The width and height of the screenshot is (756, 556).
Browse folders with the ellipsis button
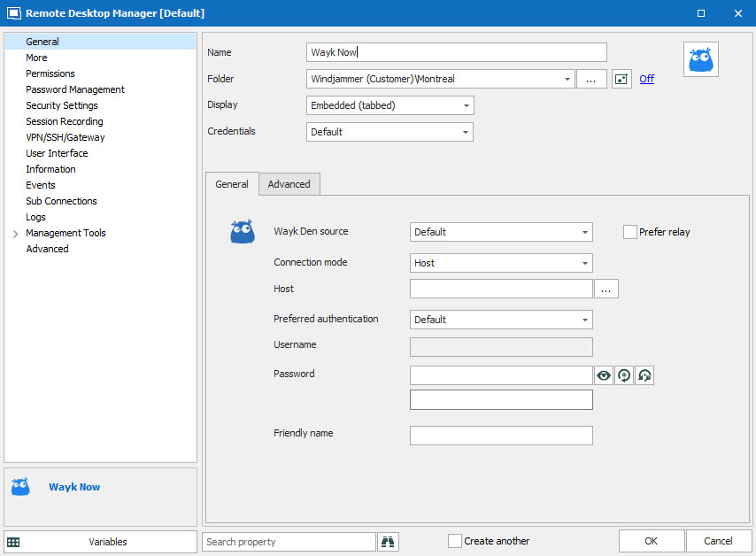(x=591, y=79)
